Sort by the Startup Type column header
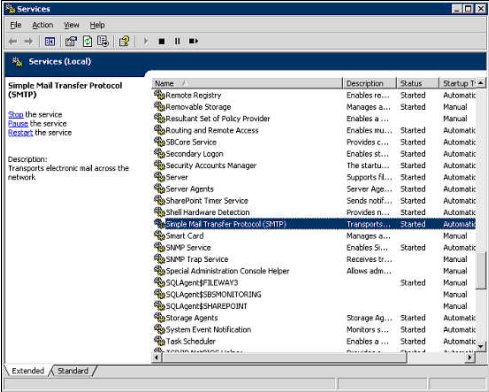Viewport: 489px width, 392px height. 457,83
